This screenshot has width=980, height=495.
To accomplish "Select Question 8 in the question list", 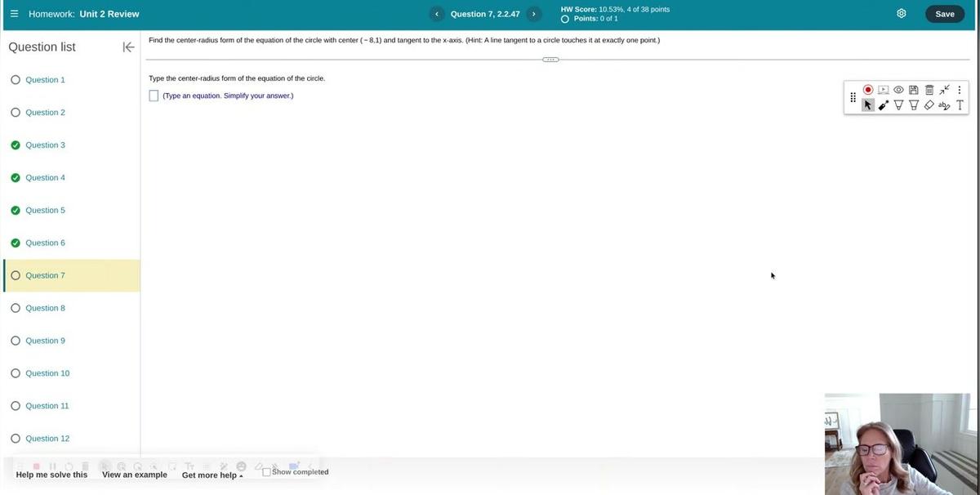I will tap(45, 308).
